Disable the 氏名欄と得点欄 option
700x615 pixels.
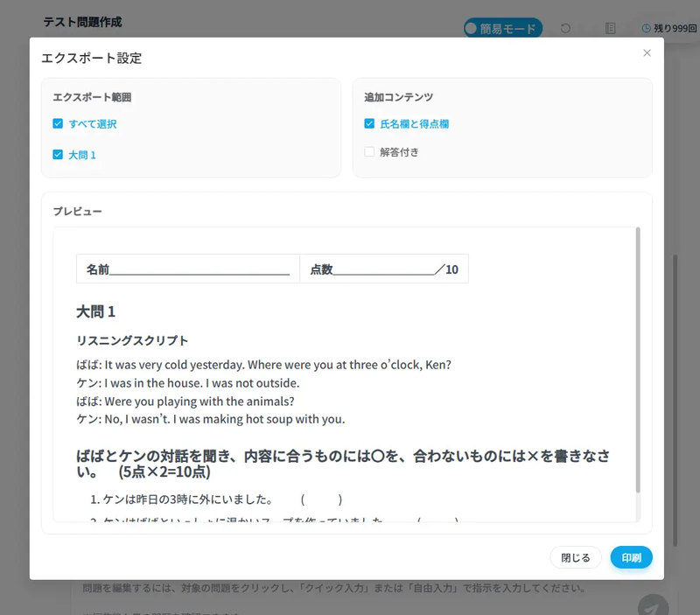pyautogui.click(x=368, y=123)
